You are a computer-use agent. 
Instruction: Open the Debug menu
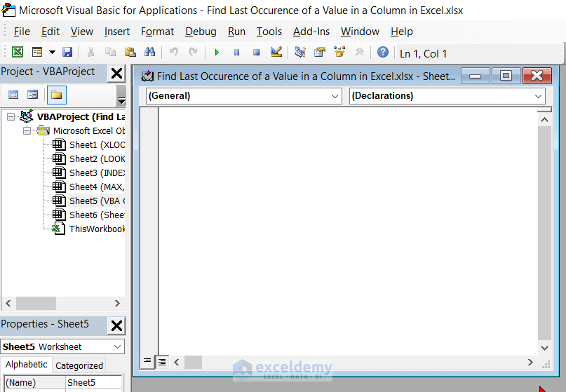[x=201, y=32]
